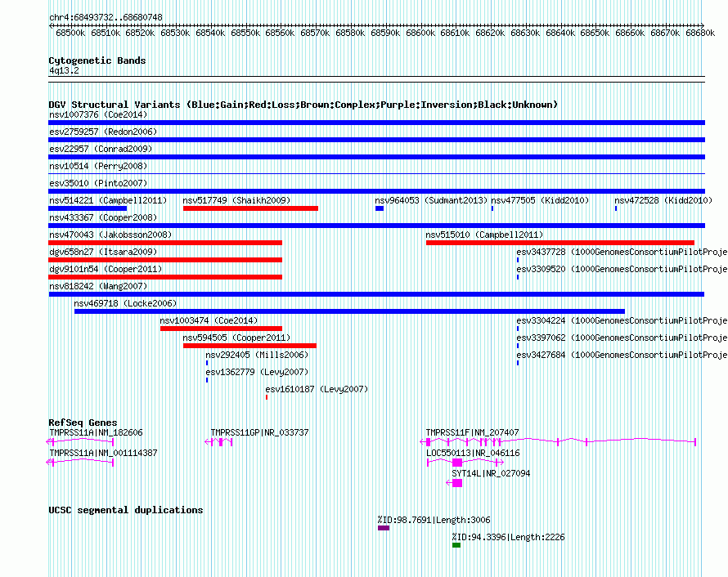Open the UCSC segmental duplications track title
The image size is (728, 577).
(x=126, y=510)
